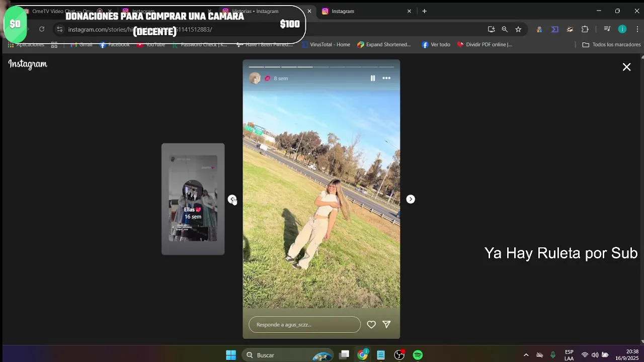Like the story with the heart icon
644x362 pixels.
(x=371, y=325)
